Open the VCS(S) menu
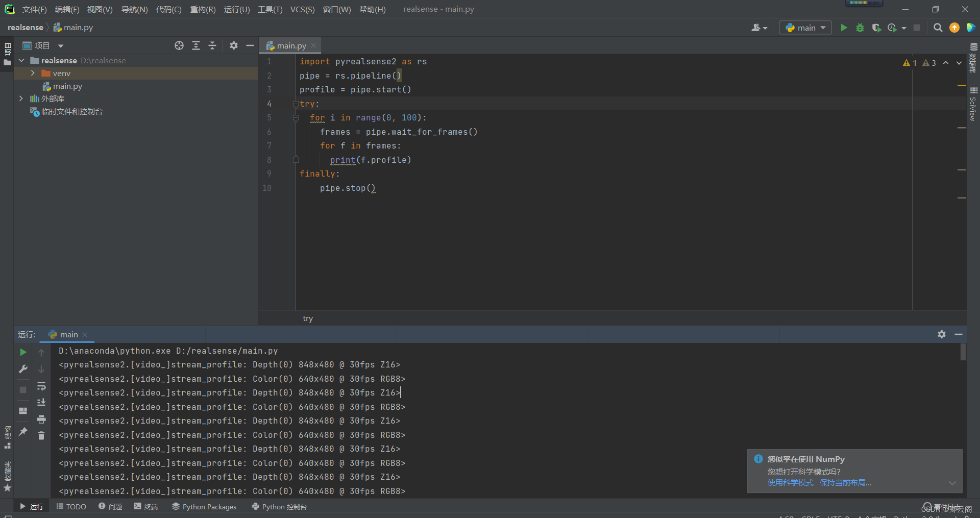 pos(302,9)
